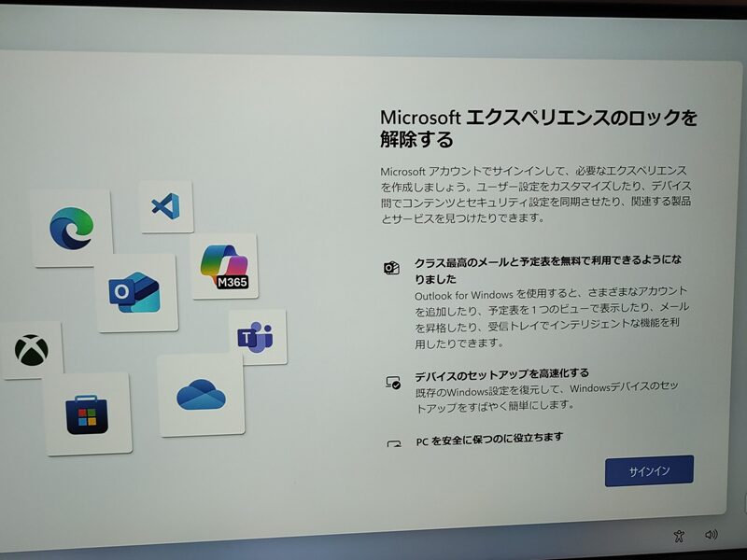Click the Microsoft Teams icon tile
This screenshot has height=560, width=747.
(x=258, y=337)
